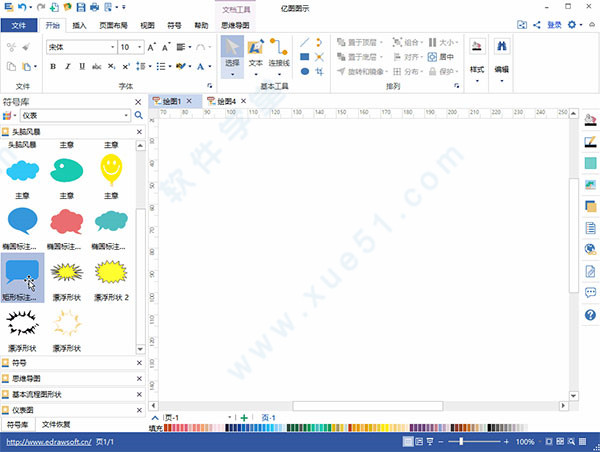Toggle Underline text formatting
The image size is (600, 452).
[x=81, y=67]
